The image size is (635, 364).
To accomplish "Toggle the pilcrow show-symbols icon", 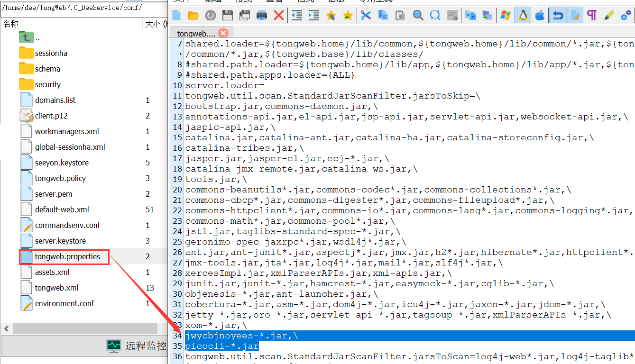I will 592,16.
